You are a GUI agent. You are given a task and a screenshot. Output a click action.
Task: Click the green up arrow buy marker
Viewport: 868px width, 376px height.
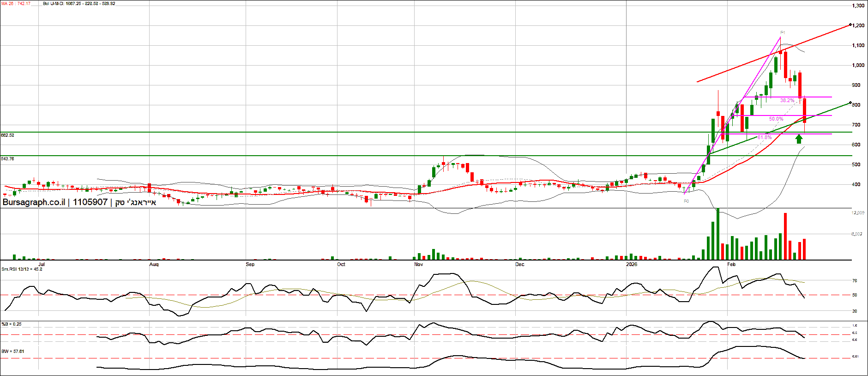pos(799,139)
